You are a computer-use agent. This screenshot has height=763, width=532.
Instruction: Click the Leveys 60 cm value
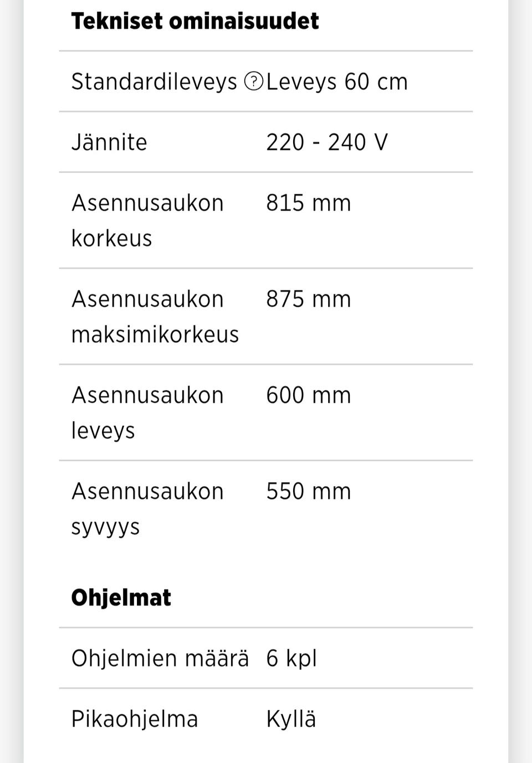coord(337,82)
